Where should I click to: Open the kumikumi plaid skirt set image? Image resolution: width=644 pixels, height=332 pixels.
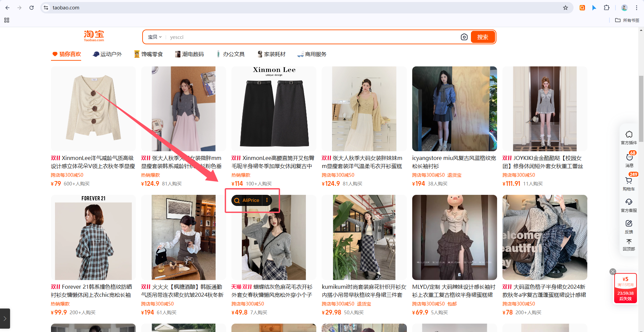coord(364,237)
